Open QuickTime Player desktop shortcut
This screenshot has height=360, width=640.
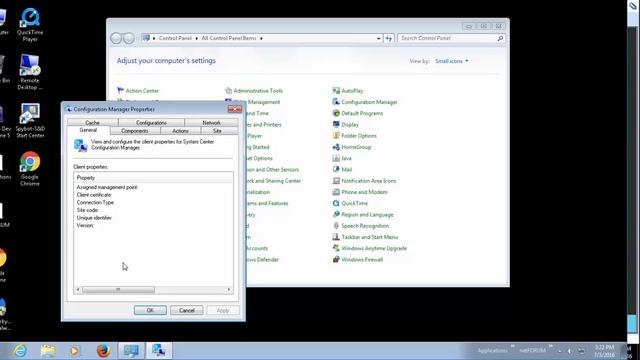click(x=30, y=24)
